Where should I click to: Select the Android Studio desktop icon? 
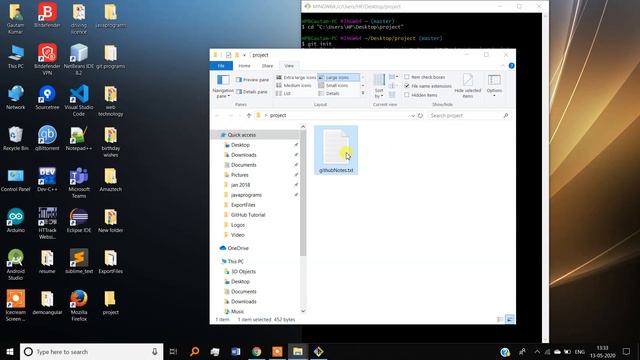click(16, 264)
